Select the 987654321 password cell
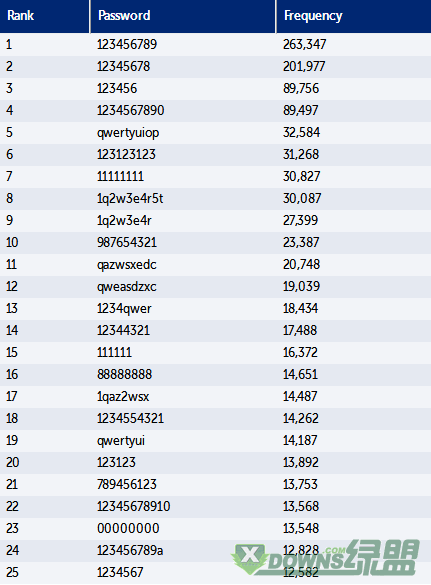Image resolution: width=431 pixels, height=585 pixels. tap(127, 243)
